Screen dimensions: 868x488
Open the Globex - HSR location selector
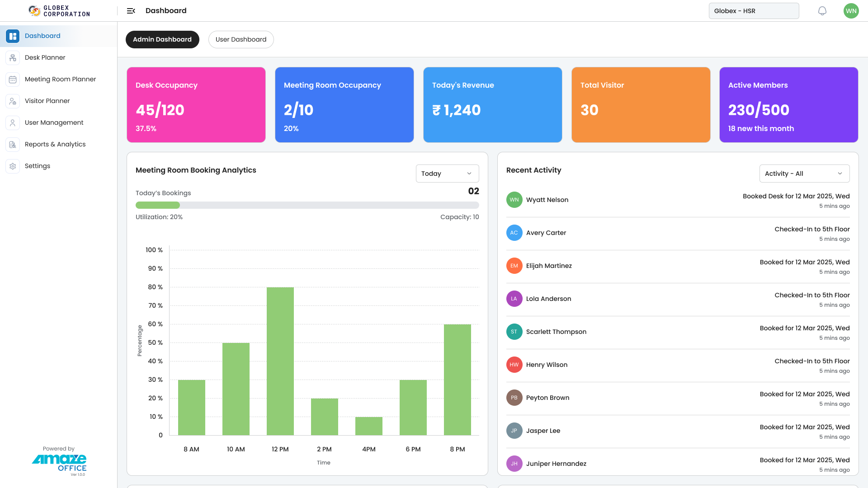754,10
